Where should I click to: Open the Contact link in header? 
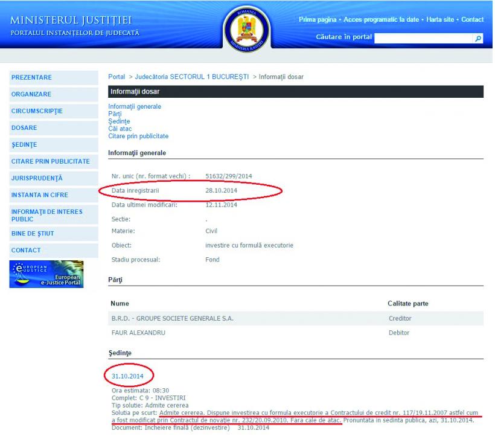[x=472, y=20]
